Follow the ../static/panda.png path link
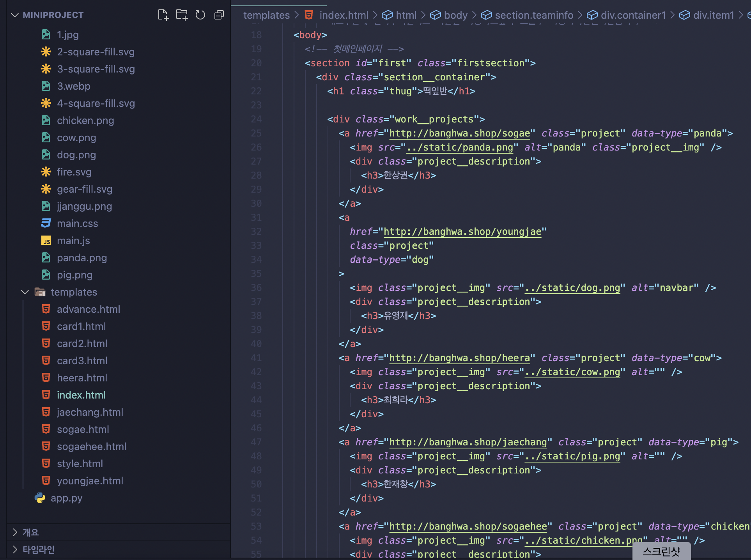 click(460, 147)
